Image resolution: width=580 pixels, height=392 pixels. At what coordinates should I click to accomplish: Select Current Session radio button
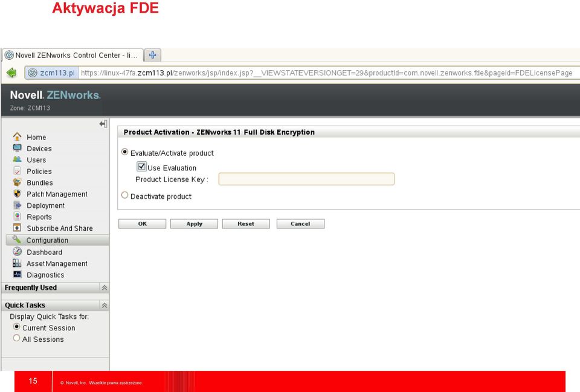(x=17, y=327)
